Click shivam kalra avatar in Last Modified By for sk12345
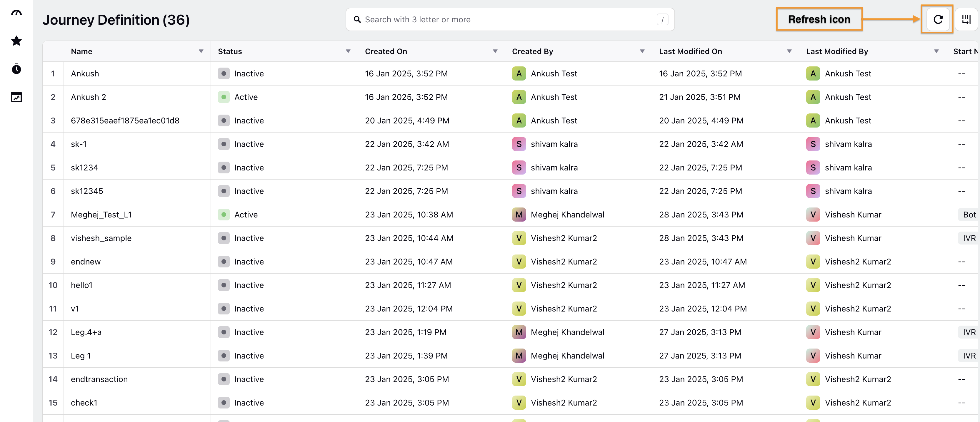The height and width of the screenshot is (422, 980). click(x=813, y=191)
